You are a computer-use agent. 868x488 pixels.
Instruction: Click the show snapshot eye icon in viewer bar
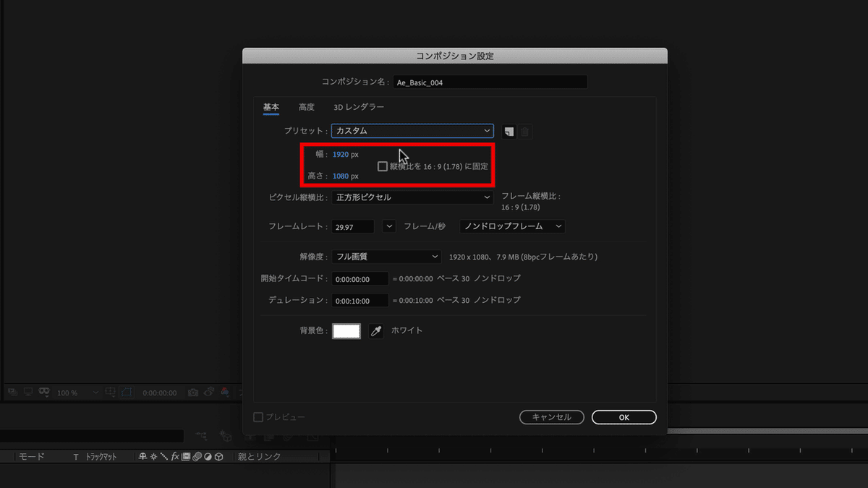(x=209, y=392)
